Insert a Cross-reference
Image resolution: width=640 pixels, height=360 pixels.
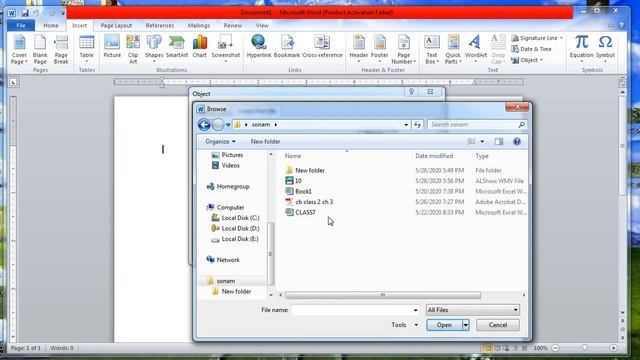coord(322,47)
